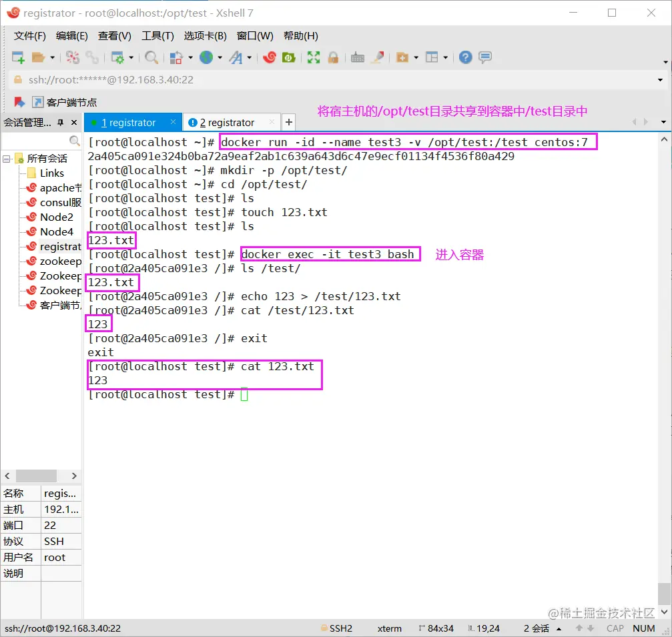672x637 pixels.
Task: Click the globe encoding icon
Action: (206, 57)
